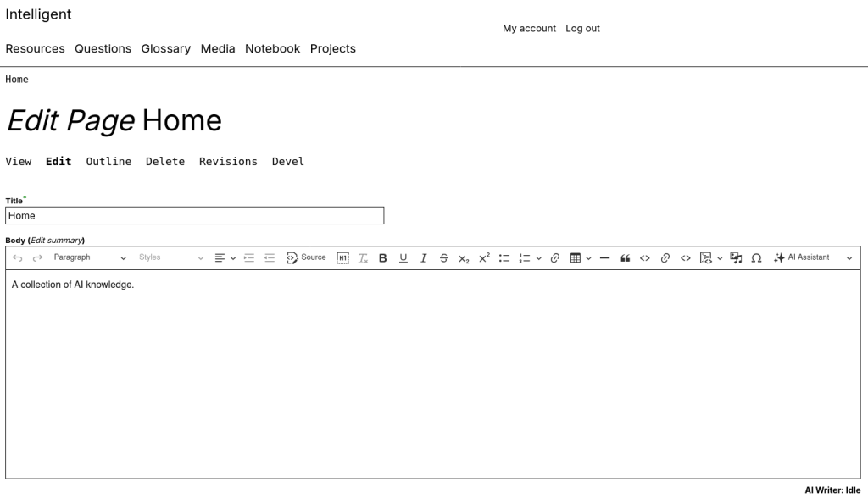Apply underline formatting
The width and height of the screenshot is (868, 498).
403,257
